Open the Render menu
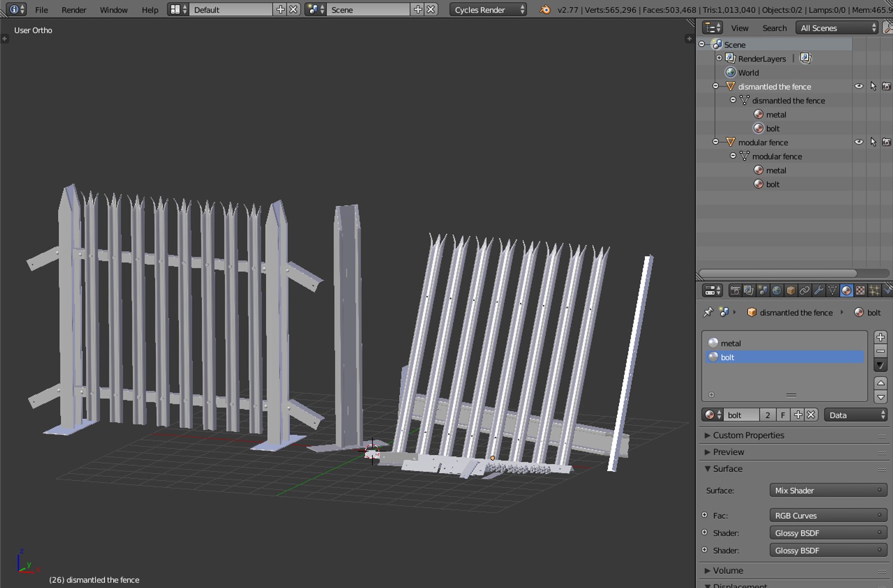The width and height of the screenshot is (893, 588). click(74, 10)
